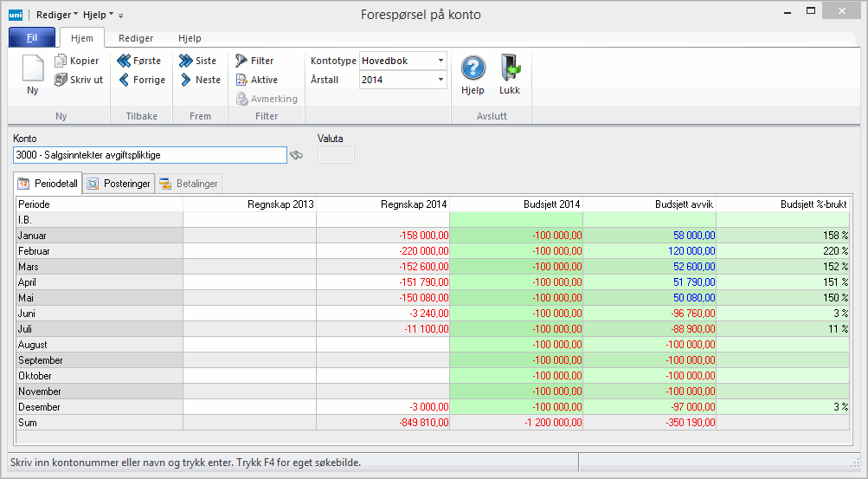Expand the Årstall year dropdown
Screen dimensions: 868x479
(440, 80)
